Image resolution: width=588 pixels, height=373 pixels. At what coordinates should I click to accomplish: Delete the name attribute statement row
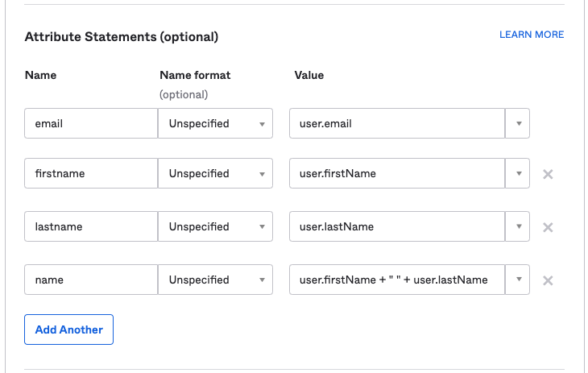[x=548, y=280]
